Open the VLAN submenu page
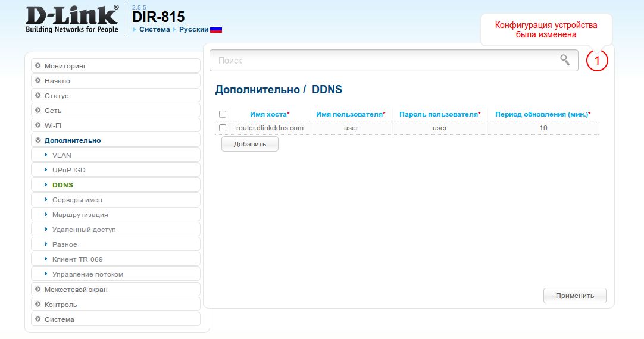644x339 pixels. coord(62,155)
